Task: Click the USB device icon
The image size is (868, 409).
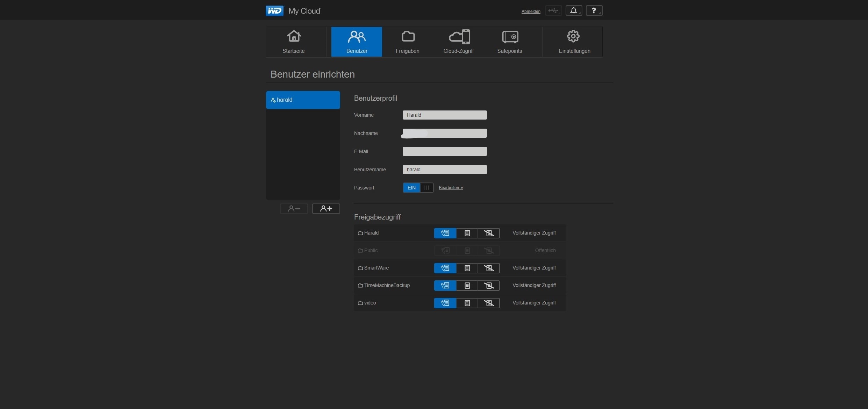Action: 553,11
